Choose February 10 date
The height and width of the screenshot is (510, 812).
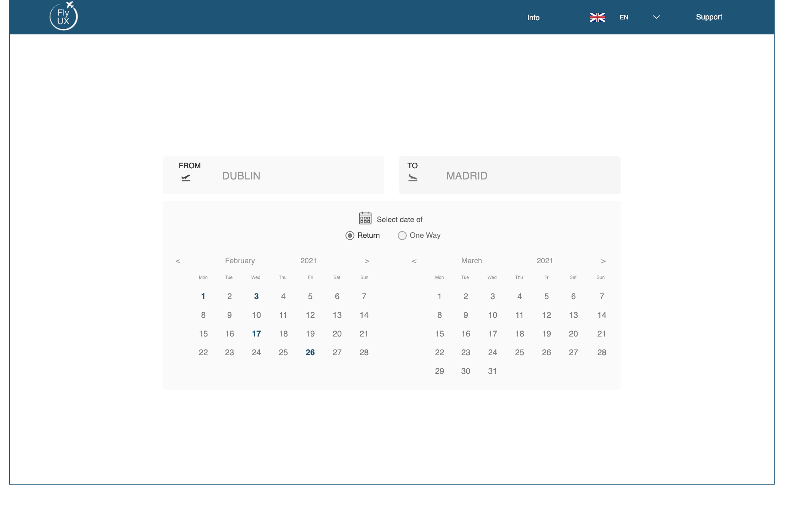point(256,315)
